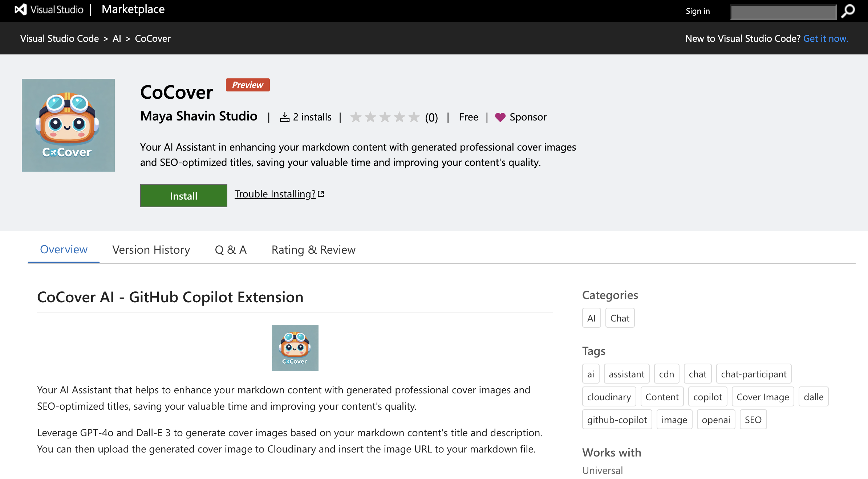This screenshot has height=479, width=868.
Task: Click the CoCover extension title
Action: [x=177, y=92]
